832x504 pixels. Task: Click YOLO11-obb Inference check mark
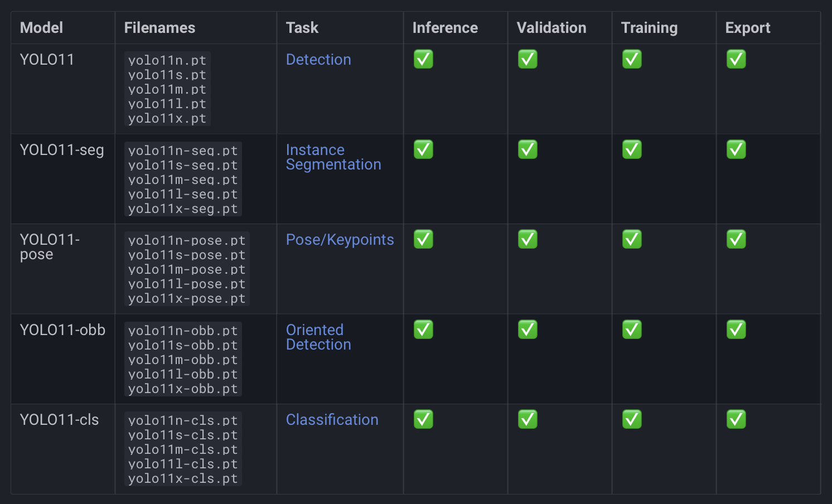[x=423, y=329]
